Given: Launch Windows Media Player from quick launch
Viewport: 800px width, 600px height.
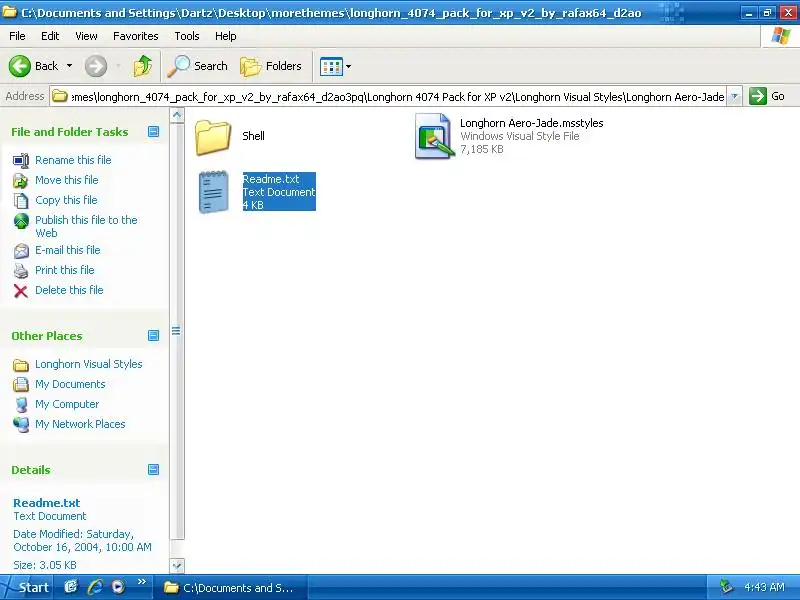Looking at the screenshot, I should [118, 587].
